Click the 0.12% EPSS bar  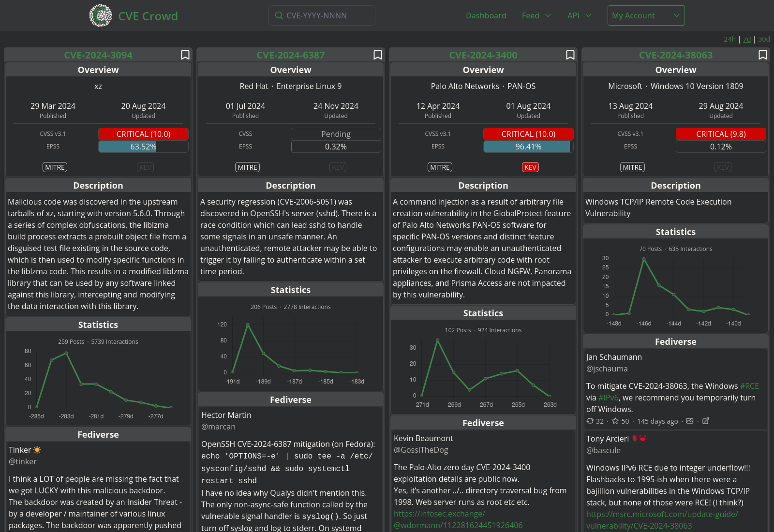coord(721,147)
